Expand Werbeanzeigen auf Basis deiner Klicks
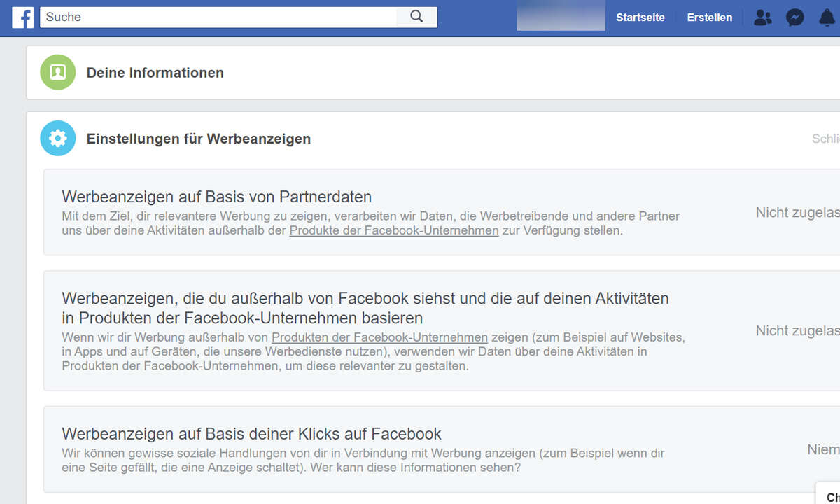This screenshot has height=504, width=840. (x=442, y=449)
